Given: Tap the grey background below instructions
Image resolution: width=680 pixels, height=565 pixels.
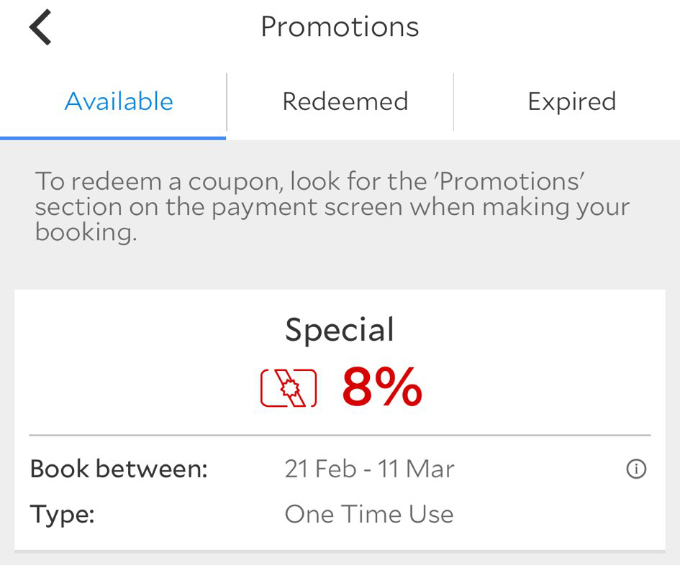Looking at the screenshot, I should point(340,267).
